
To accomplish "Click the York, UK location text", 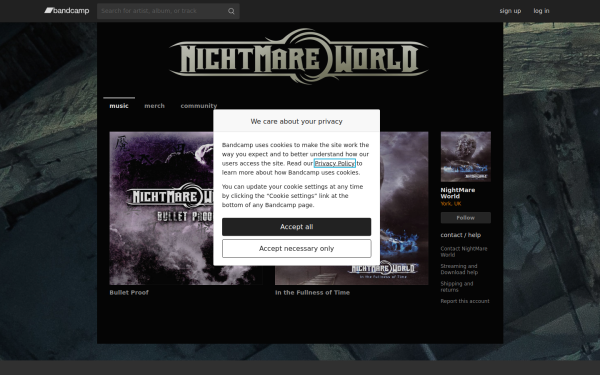I will coord(451,204).
